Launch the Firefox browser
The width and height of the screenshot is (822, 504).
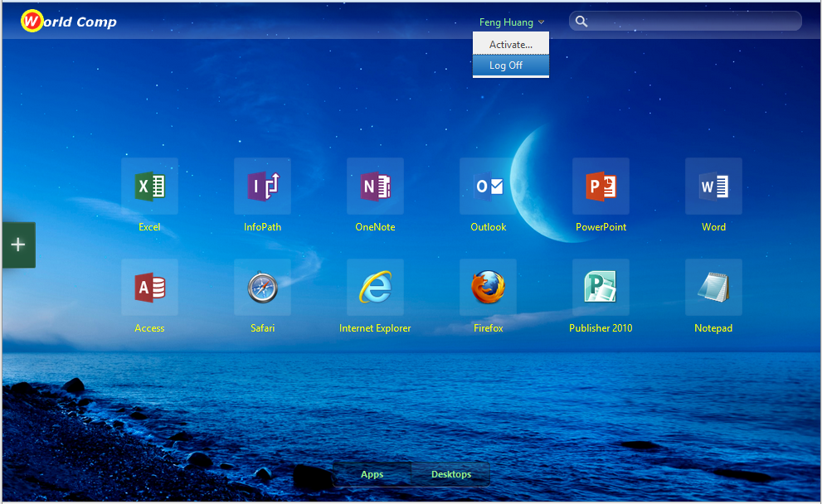coord(488,288)
